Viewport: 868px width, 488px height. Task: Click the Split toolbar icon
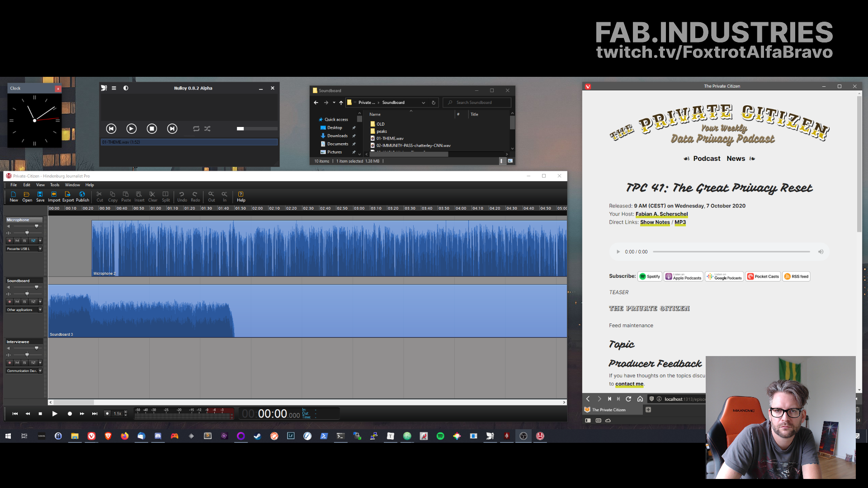166,197
